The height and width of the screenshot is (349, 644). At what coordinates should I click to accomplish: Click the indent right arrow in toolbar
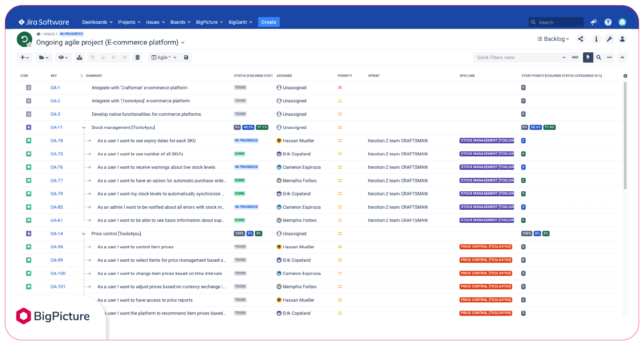(125, 57)
